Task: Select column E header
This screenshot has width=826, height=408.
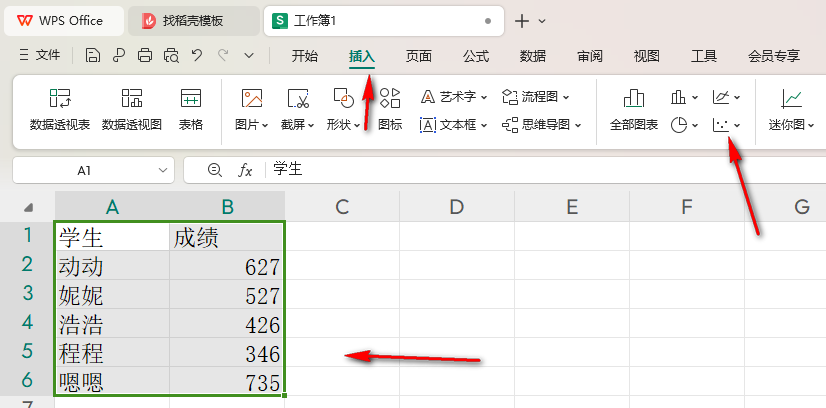Action: (x=572, y=207)
